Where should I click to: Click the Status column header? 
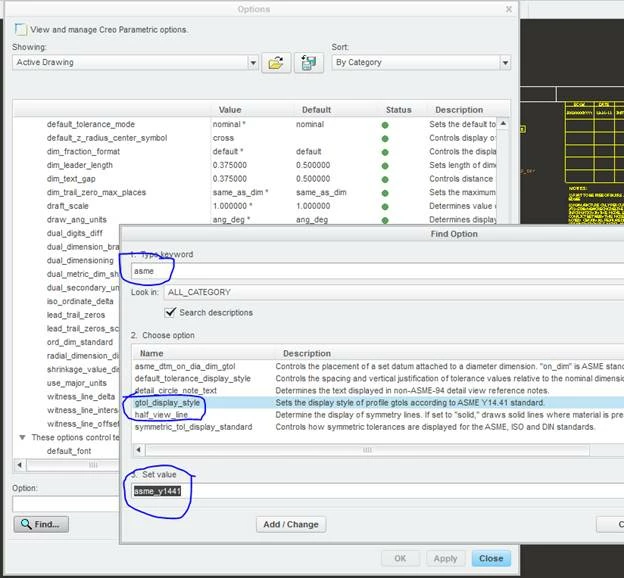click(x=398, y=110)
